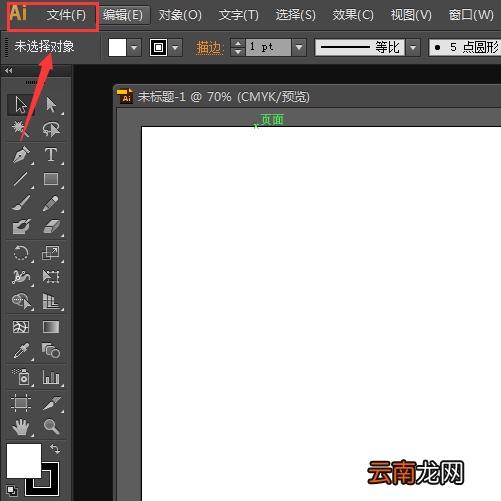Click the stroke swatch in control bar
Viewport: 501px width, 501px height.
click(x=158, y=47)
